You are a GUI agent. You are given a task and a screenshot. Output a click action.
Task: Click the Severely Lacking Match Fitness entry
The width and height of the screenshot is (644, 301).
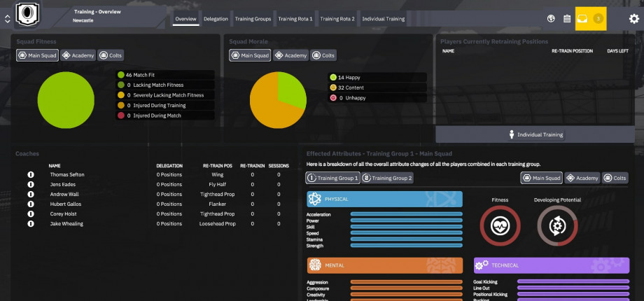165,95
